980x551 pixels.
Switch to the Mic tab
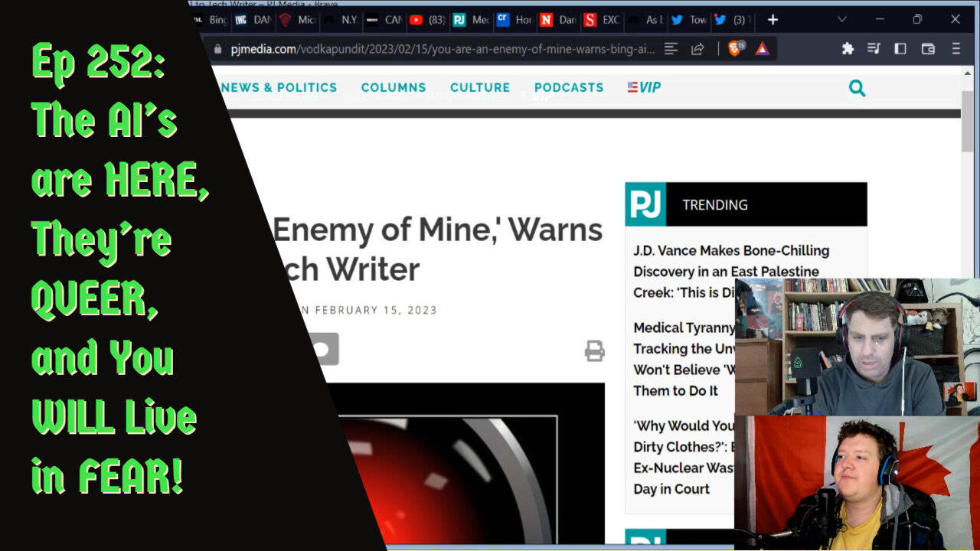pos(296,20)
